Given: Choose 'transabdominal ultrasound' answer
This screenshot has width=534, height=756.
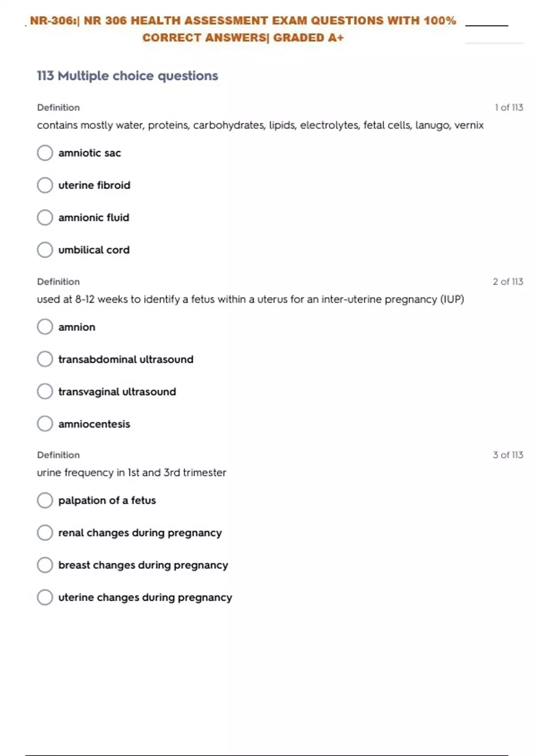Looking at the screenshot, I should point(45,359).
